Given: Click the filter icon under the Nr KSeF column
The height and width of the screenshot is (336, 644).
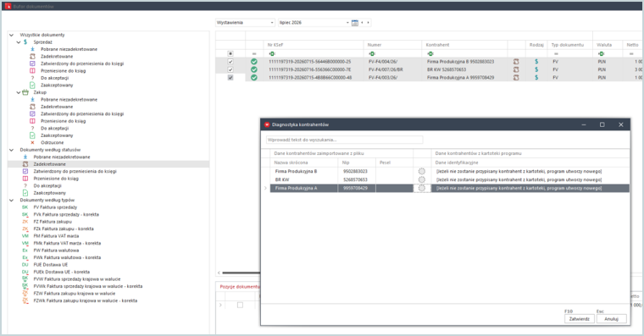Looking at the screenshot, I should point(272,54).
